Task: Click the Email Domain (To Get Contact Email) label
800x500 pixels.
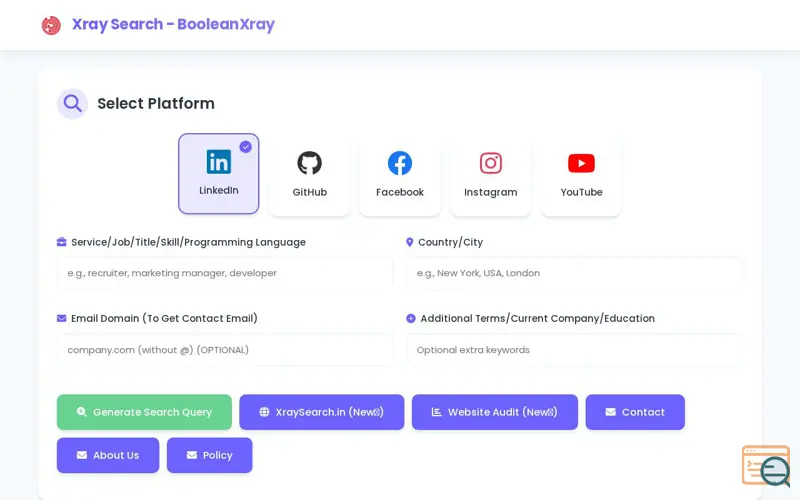Action: (x=164, y=318)
